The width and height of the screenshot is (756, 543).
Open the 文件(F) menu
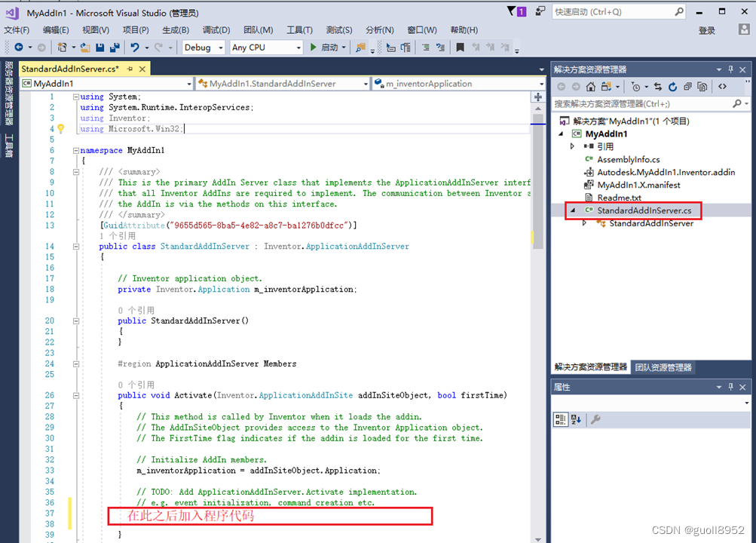tap(17, 30)
